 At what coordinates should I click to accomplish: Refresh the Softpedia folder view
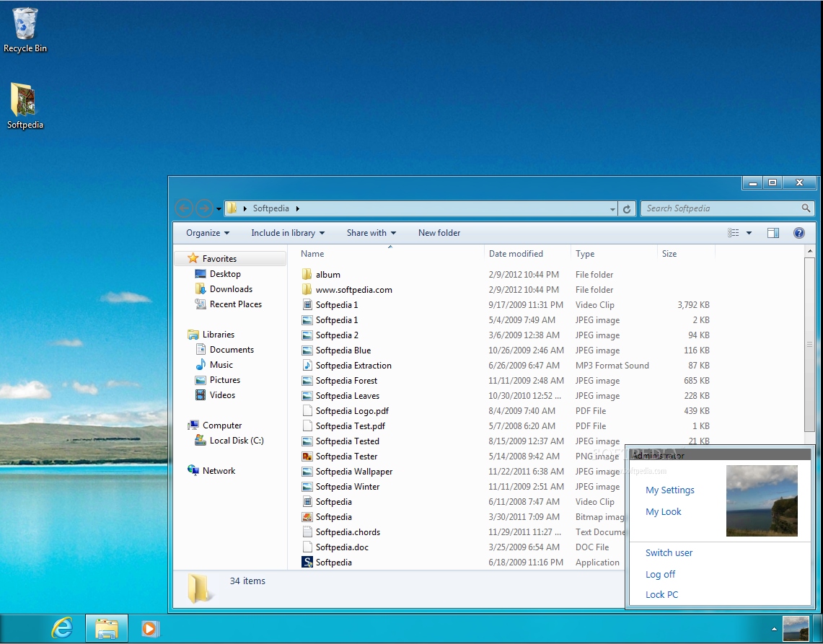click(627, 209)
